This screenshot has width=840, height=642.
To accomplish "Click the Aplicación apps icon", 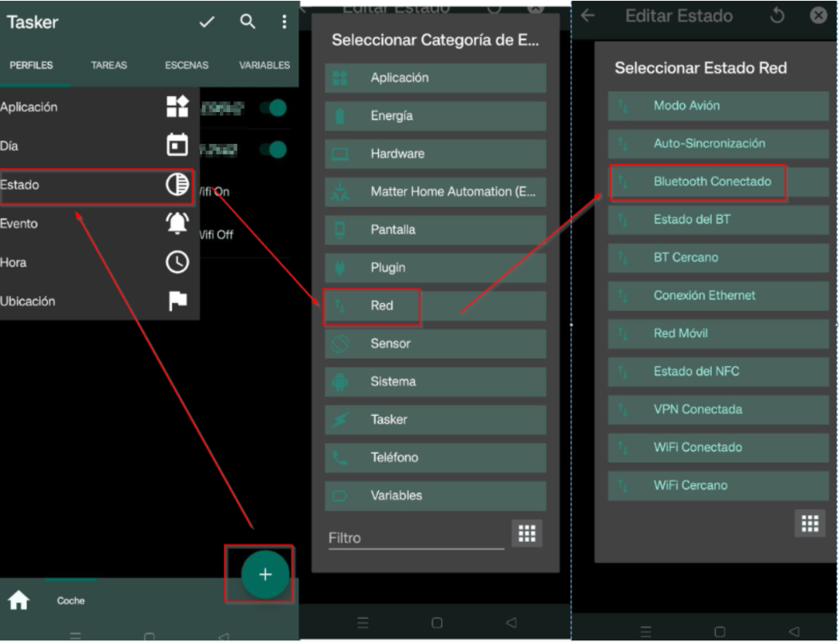I will tap(177, 106).
